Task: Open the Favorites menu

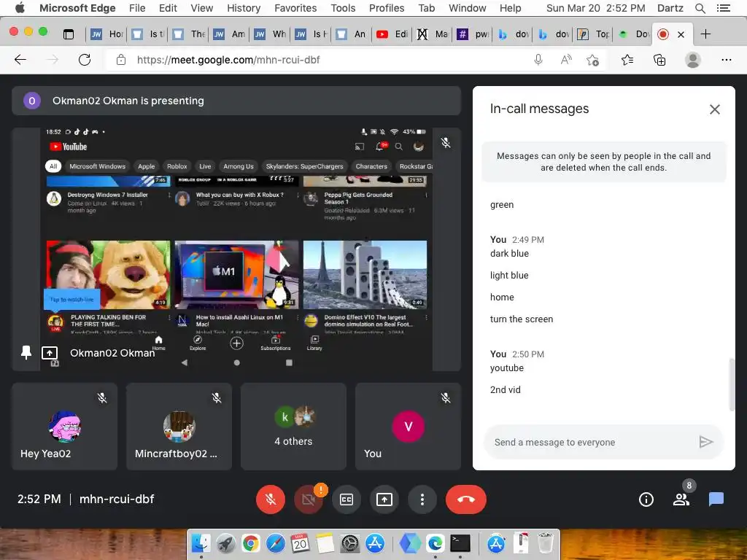Action: point(295,8)
